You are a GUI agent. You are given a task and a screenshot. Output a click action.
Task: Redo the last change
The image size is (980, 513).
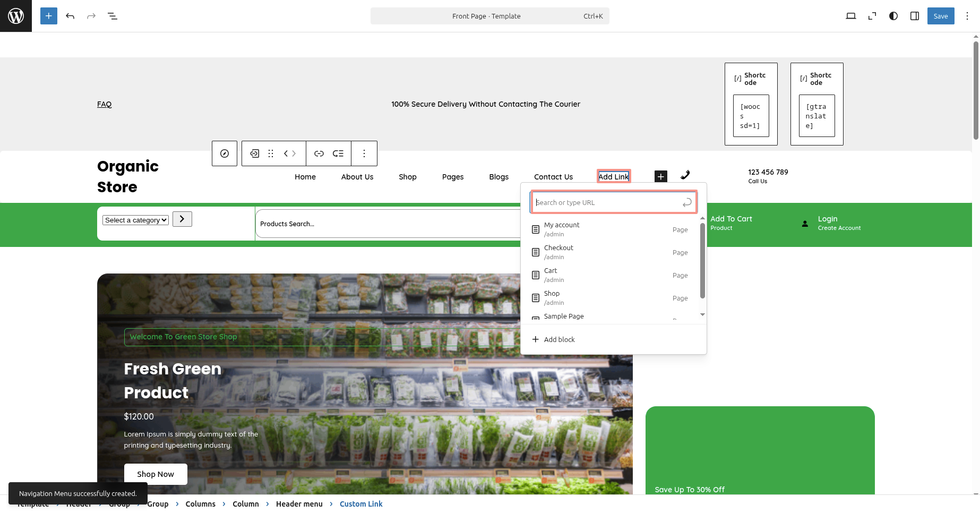coord(91,16)
